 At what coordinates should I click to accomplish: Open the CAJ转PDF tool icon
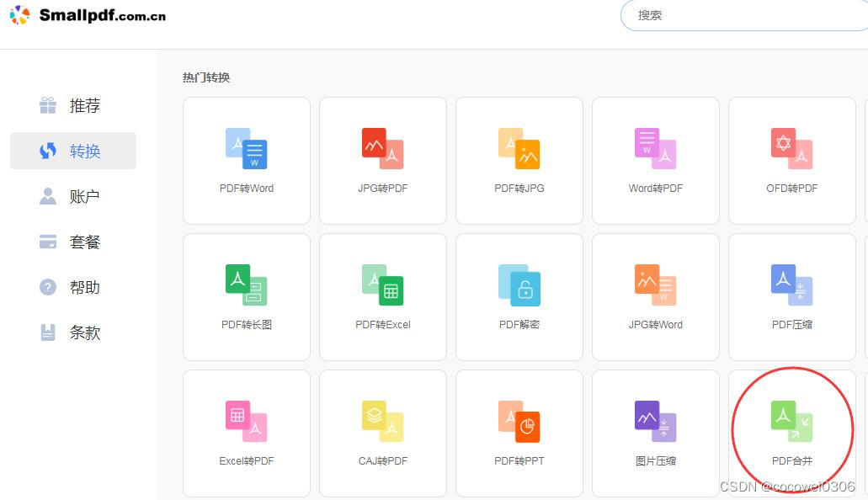coord(382,421)
